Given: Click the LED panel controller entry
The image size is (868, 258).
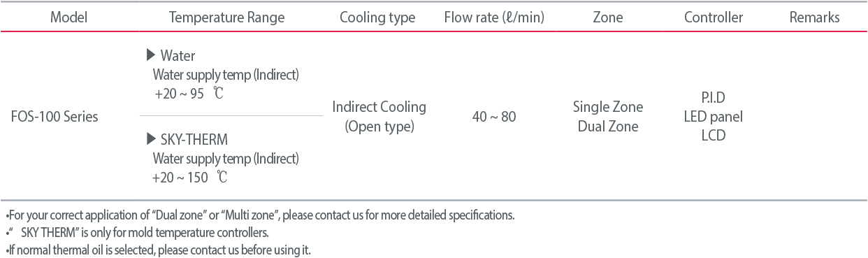Looking at the screenshot, I should click(x=714, y=117).
